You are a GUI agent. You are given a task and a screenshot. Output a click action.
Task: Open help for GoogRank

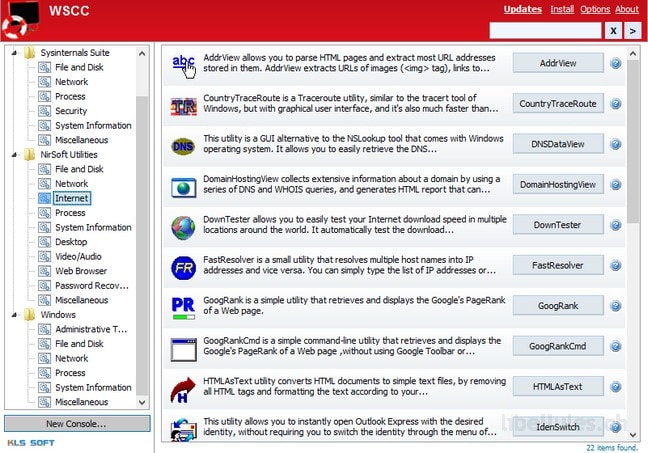coord(615,306)
